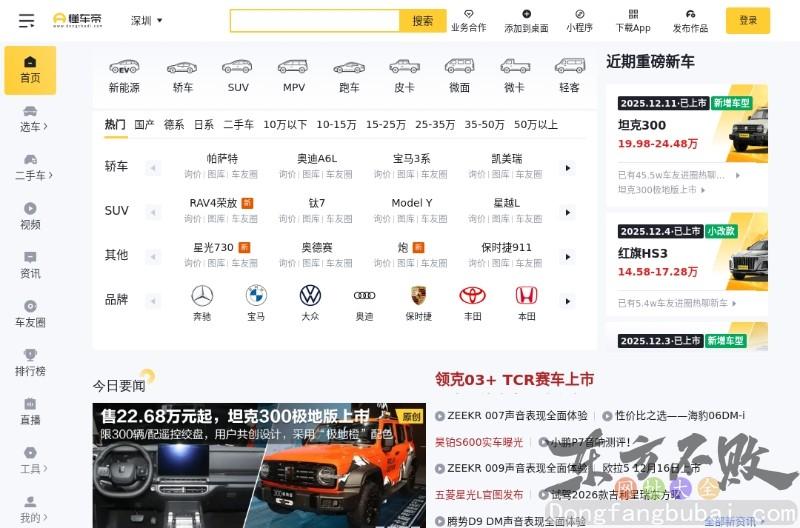The image size is (800, 528).
Task: Open the 领克03+ TCR赛车上市 headline
Action: click(x=514, y=380)
